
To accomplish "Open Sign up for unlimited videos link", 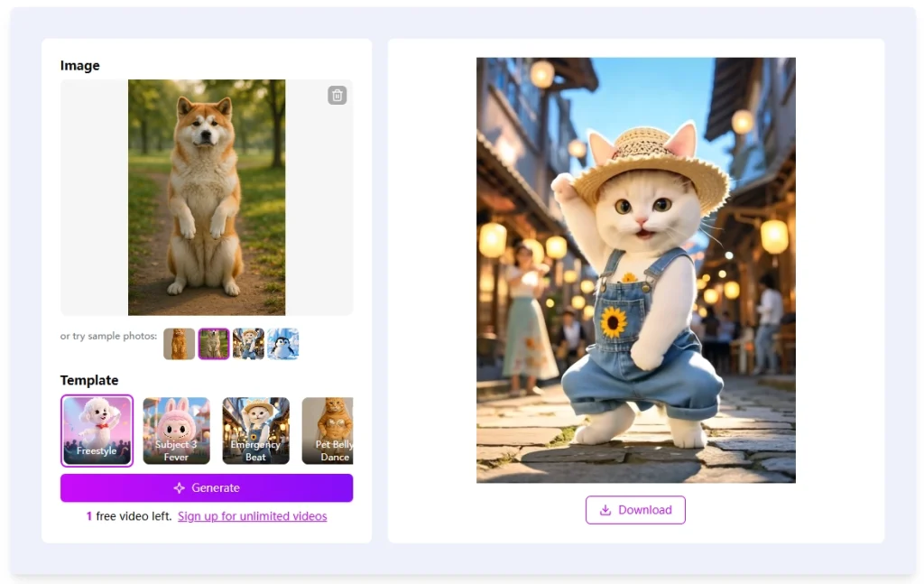I will tap(253, 516).
